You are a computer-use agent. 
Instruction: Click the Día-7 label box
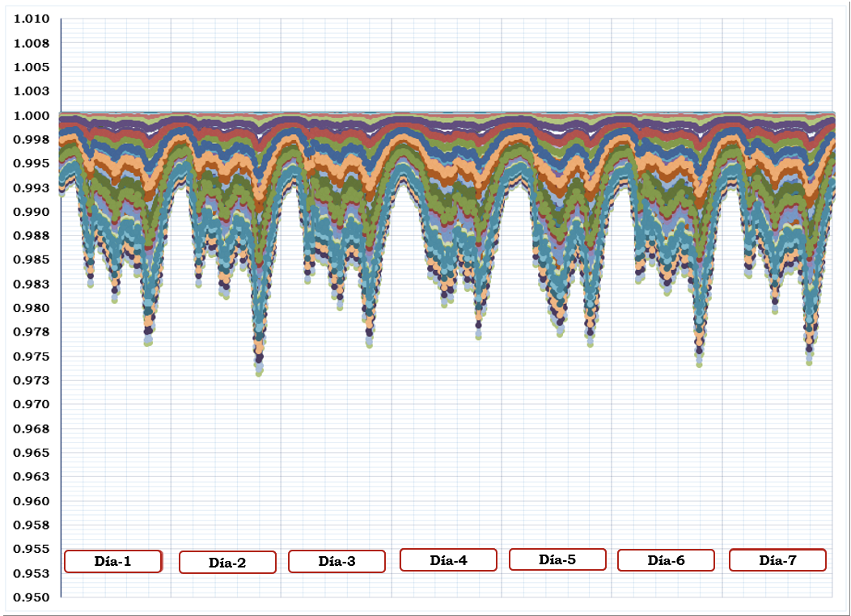pos(777,559)
